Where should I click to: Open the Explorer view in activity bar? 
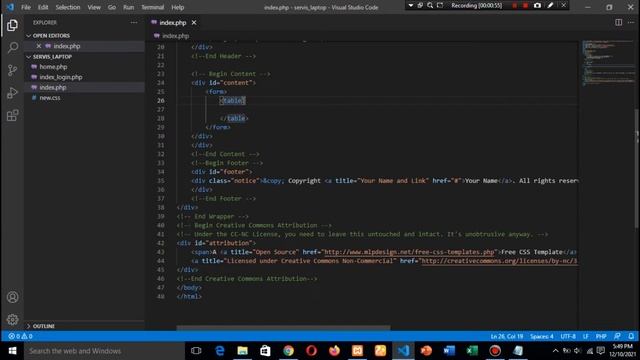(12, 25)
